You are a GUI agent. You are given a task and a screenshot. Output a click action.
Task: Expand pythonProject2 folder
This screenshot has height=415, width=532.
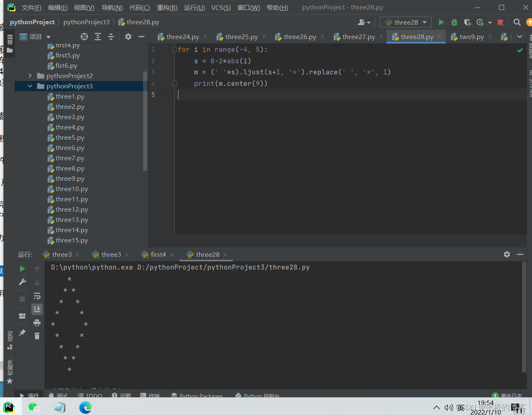point(30,76)
